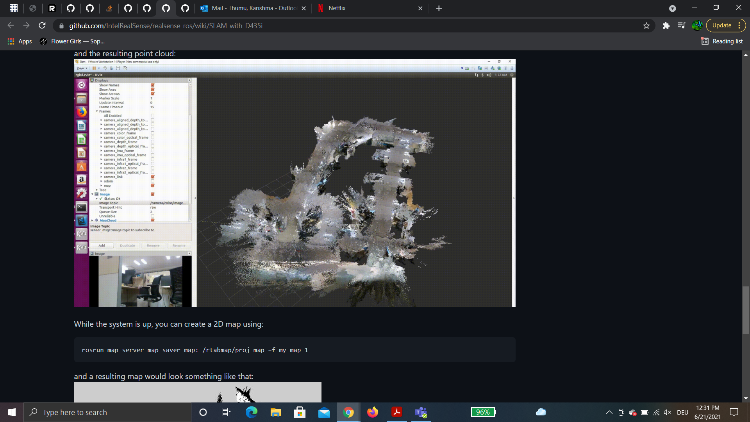The width and height of the screenshot is (750, 422).
Task: Launch Firefox from the Windows taskbar
Action: (372, 412)
